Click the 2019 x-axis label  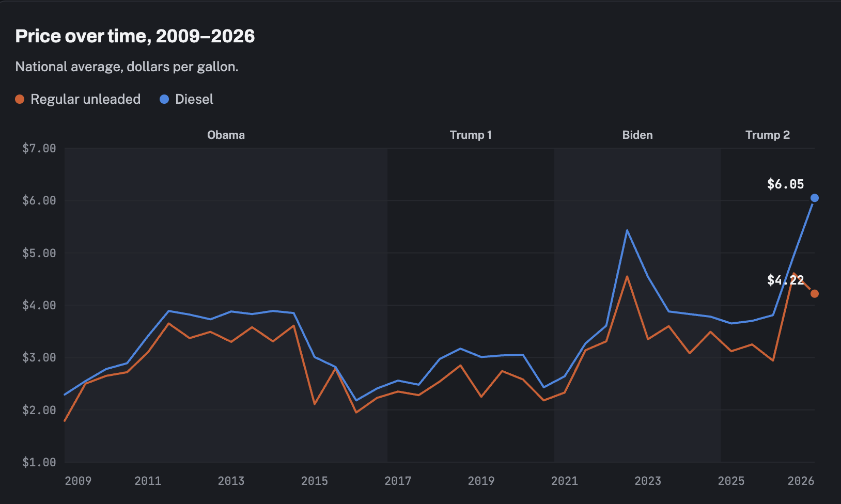click(481, 481)
